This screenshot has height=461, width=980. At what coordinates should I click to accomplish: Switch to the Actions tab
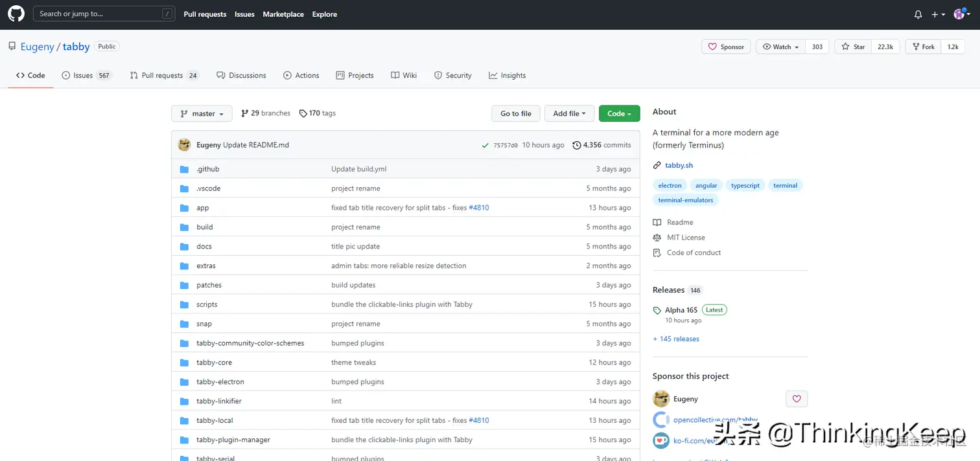tap(301, 75)
